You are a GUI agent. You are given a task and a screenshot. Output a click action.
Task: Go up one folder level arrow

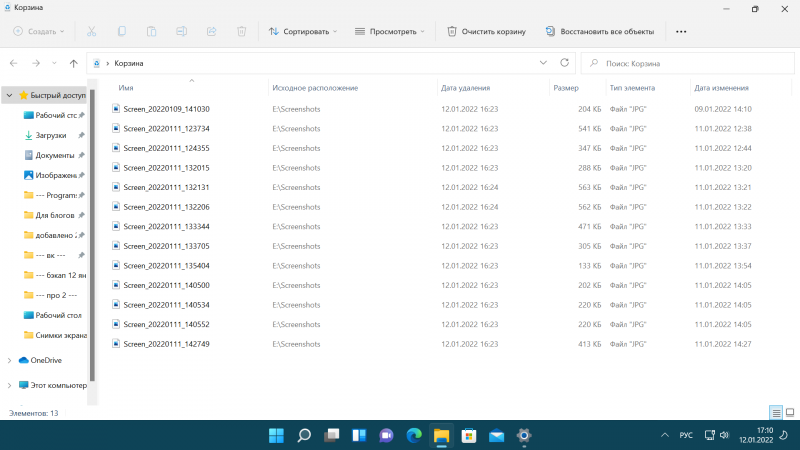tap(73, 63)
